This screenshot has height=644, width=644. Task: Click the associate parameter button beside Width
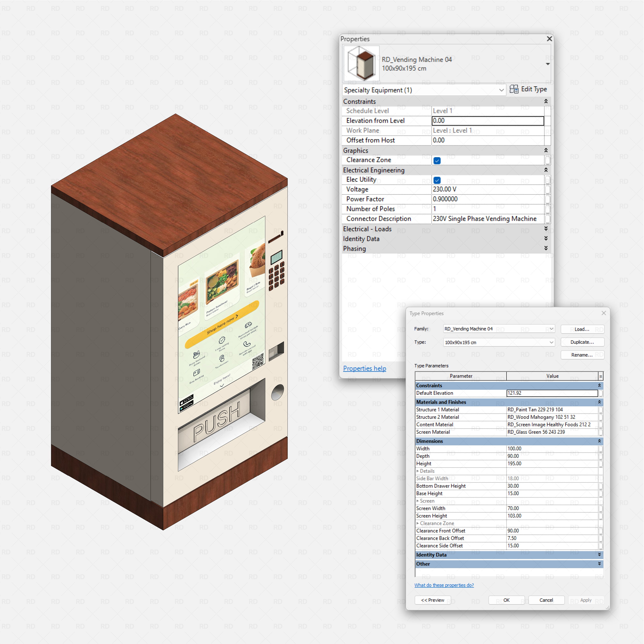[601, 449]
